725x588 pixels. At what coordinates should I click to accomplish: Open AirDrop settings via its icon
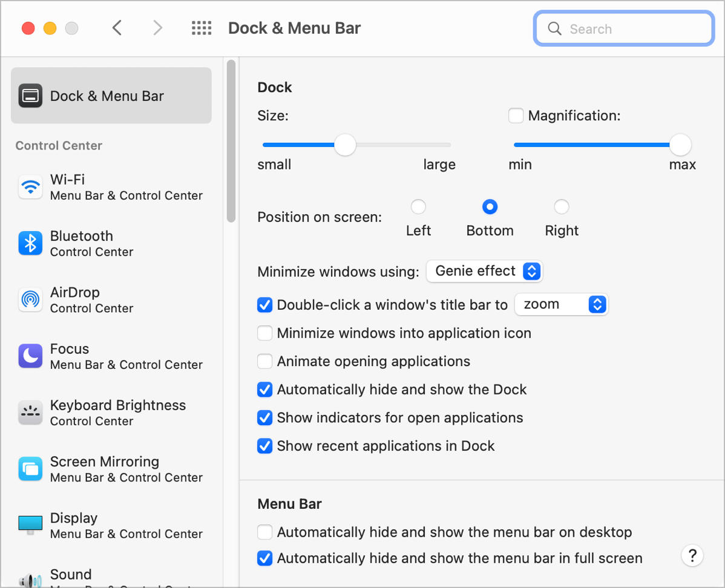coord(30,300)
